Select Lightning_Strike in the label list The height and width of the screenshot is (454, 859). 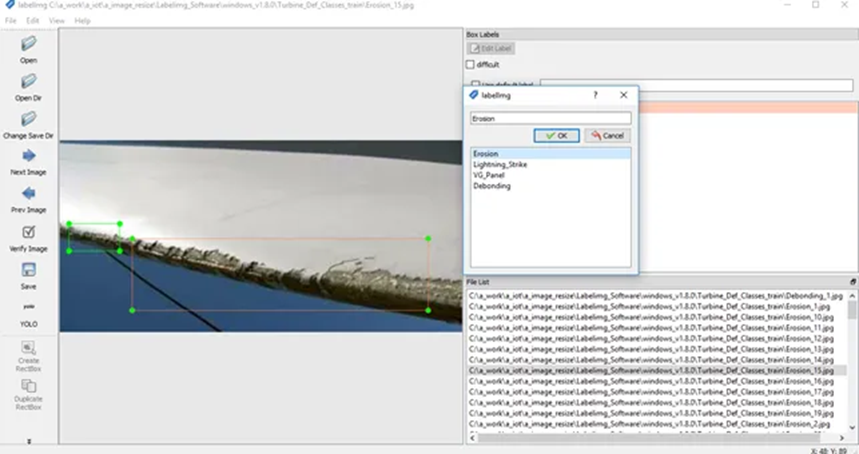[551, 164]
